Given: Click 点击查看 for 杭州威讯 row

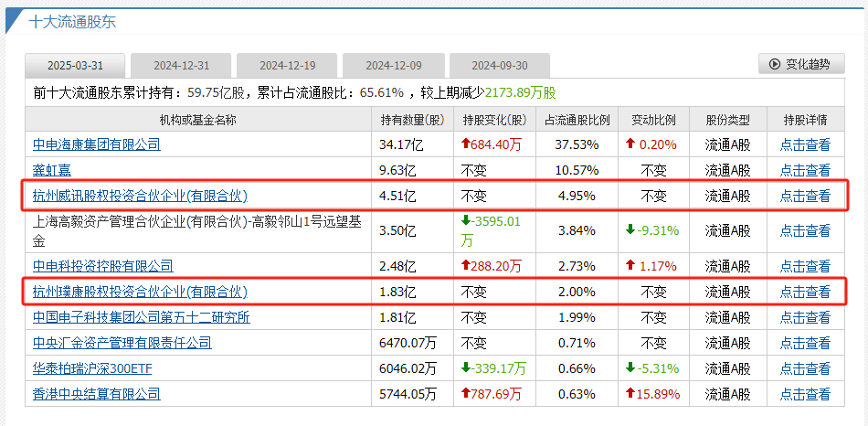Looking at the screenshot, I should tap(806, 197).
